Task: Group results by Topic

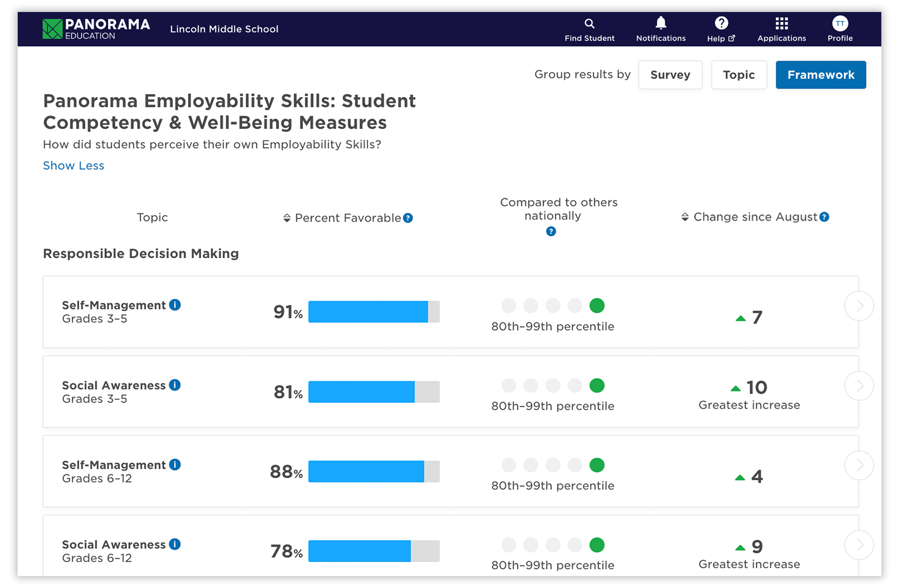Action: pos(738,75)
